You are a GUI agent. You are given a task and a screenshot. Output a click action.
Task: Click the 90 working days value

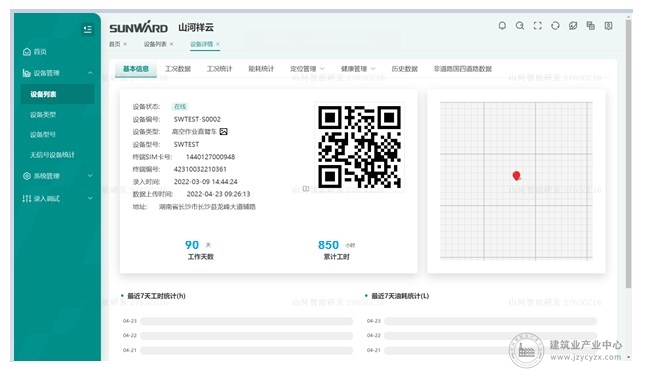192,245
